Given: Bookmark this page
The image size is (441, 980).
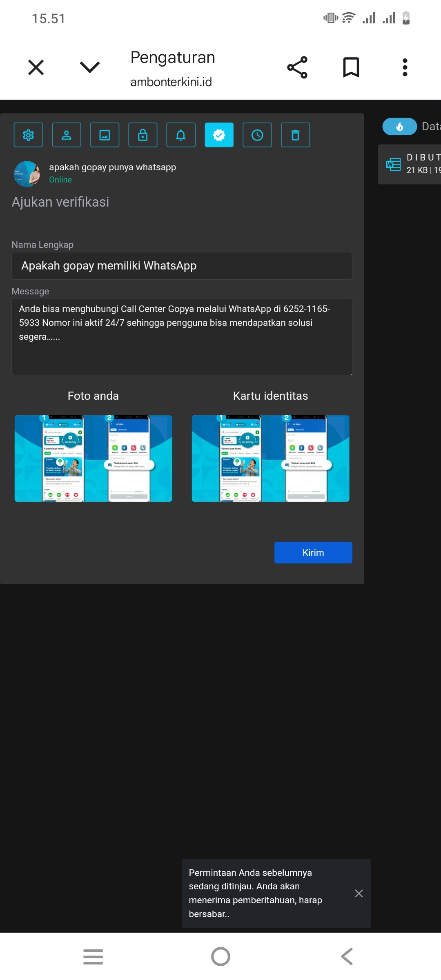Looking at the screenshot, I should 351,67.
